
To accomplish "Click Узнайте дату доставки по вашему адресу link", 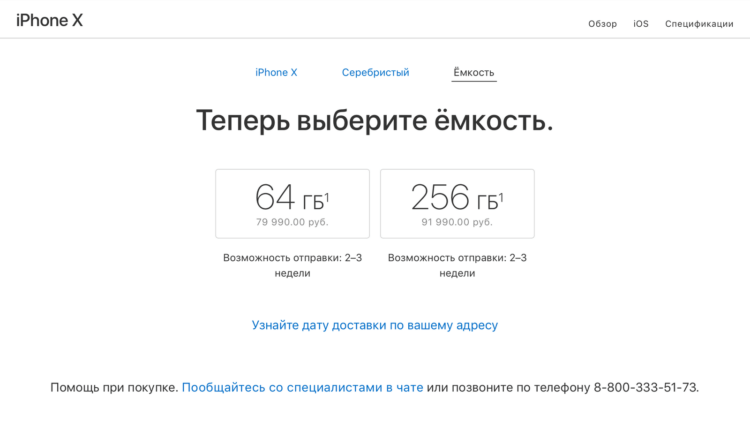I will click(375, 325).
